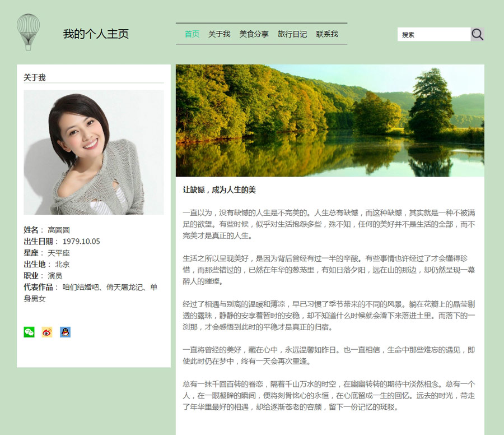Open the QQ penguin icon

[66, 332]
